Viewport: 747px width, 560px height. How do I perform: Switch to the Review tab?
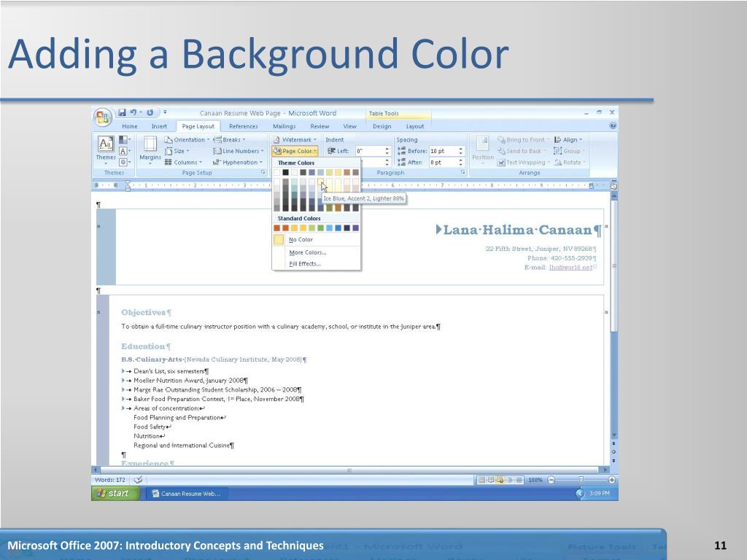320,126
